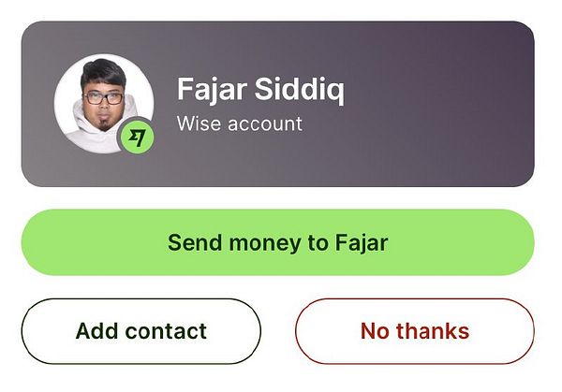Save recipient via Add contact
562x392 pixels.
click(x=141, y=331)
